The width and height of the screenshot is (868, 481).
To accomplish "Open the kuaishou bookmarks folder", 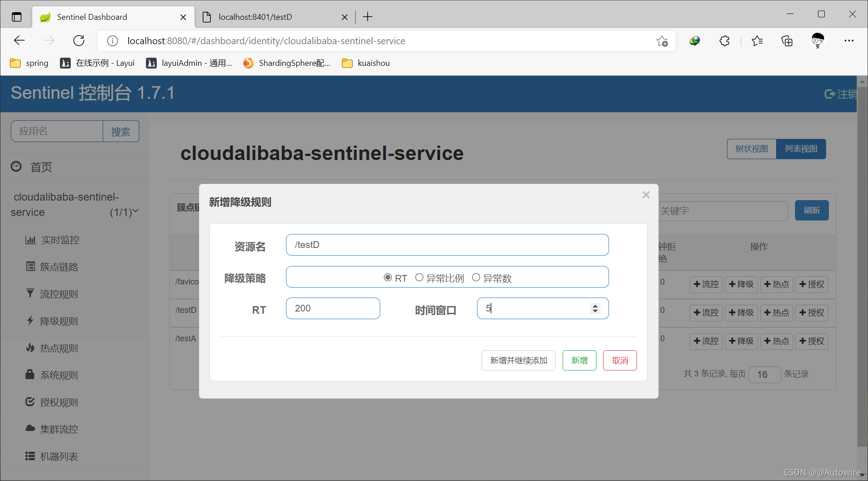I will tap(366, 63).
